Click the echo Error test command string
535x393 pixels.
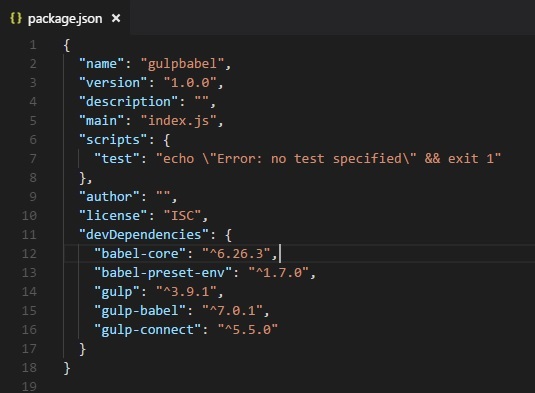328,159
